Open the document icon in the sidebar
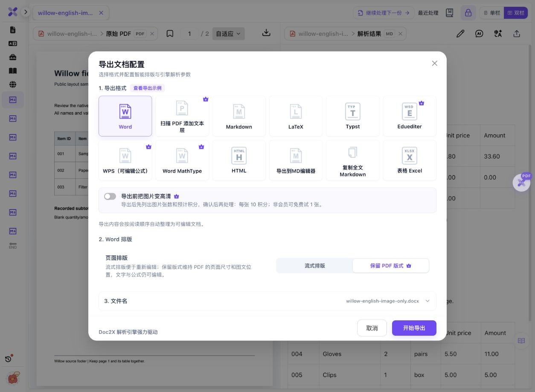This screenshot has height=392, width=535. point(13,30)
